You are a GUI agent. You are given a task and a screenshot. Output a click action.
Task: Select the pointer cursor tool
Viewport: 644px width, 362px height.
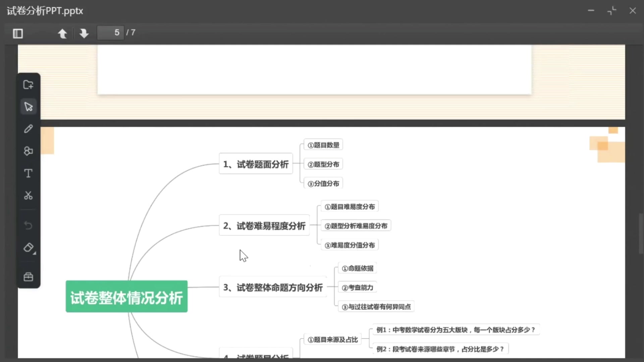pos(29,107)
